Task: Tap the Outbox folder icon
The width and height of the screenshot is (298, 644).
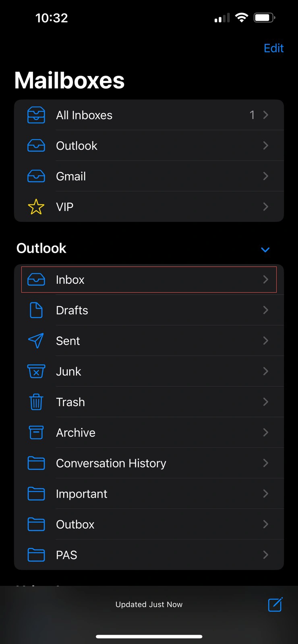Action: coord(36,524)
